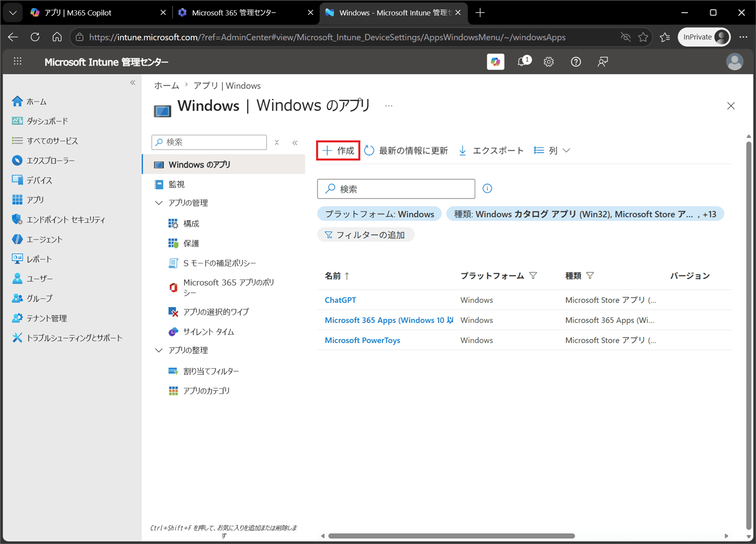Click the horizontal scrollbar of list
The width and height of the screenshot is (756, 544).
452,536
